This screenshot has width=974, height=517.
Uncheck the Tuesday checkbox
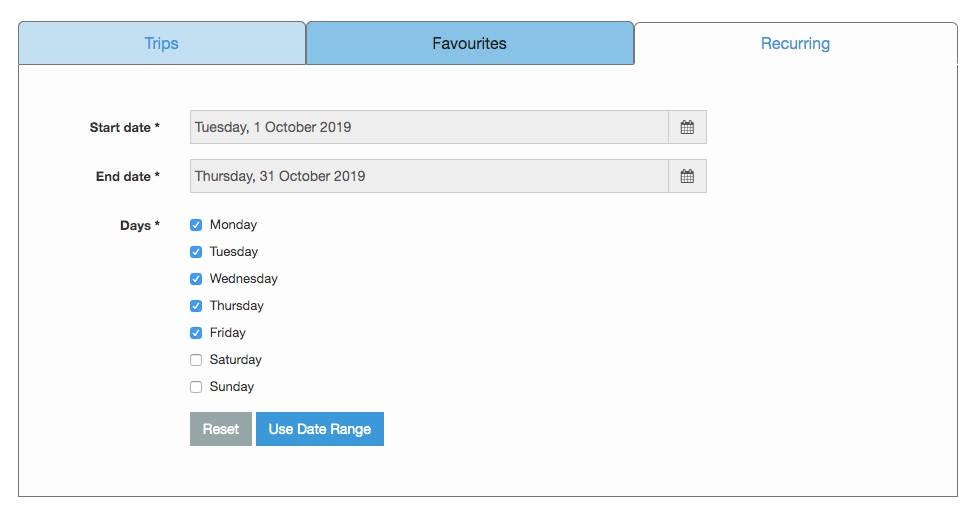(196, 252)
